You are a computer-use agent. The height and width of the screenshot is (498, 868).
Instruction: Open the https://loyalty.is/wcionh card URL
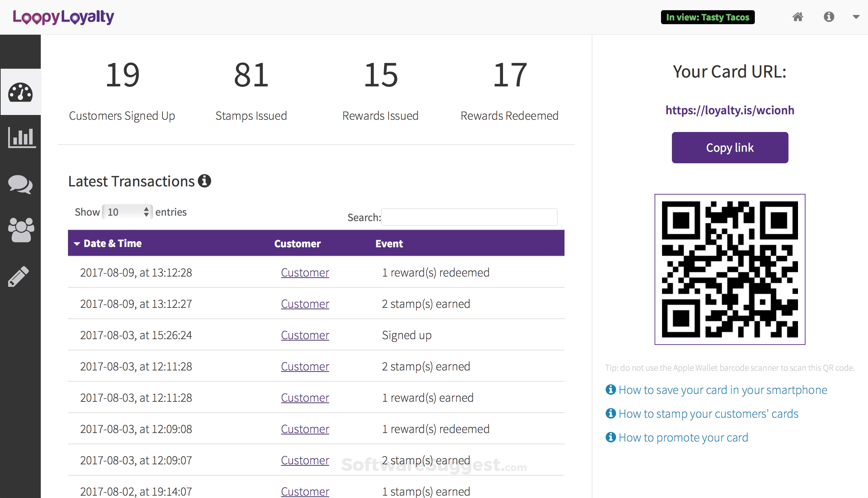point(730,110)
